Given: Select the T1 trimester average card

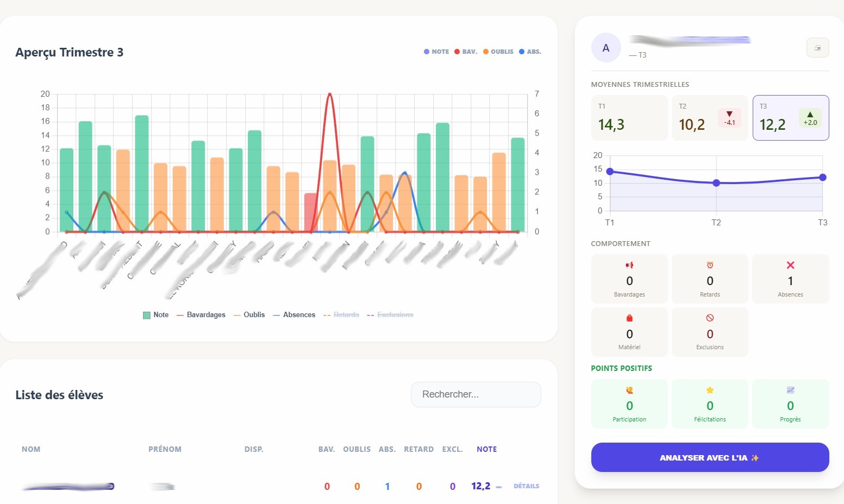Looking at the screenshot, I should [x=629, y=118].
